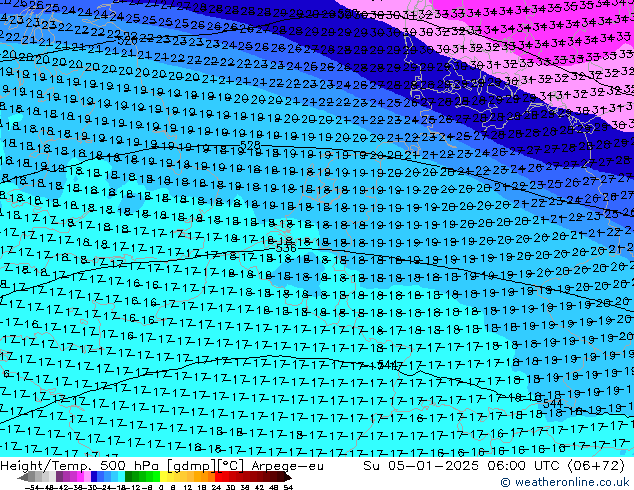This screenshot has height=490, width=634.
Task: Click the bright red legend swatch above 24
Action: (218, 476)
